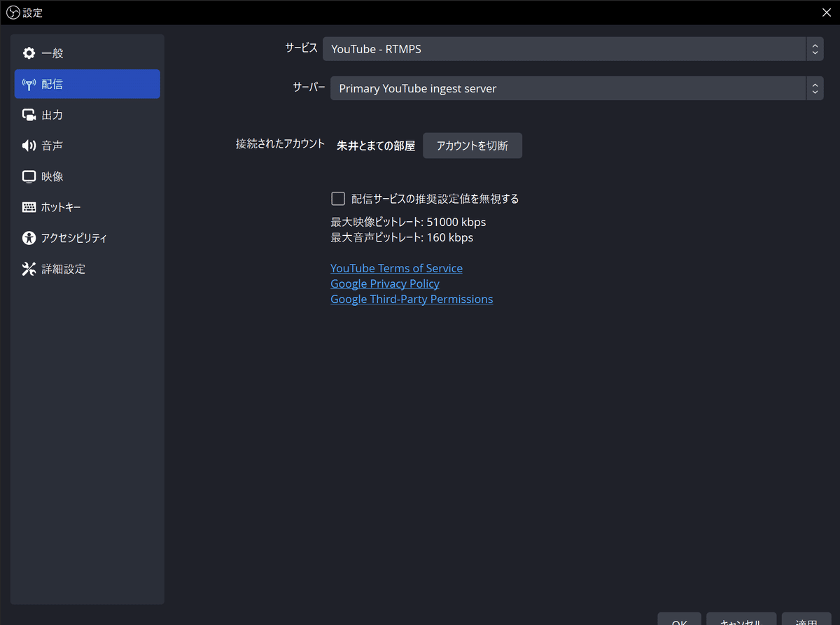Open Google Third-Party Permissions link

(412, 299)
